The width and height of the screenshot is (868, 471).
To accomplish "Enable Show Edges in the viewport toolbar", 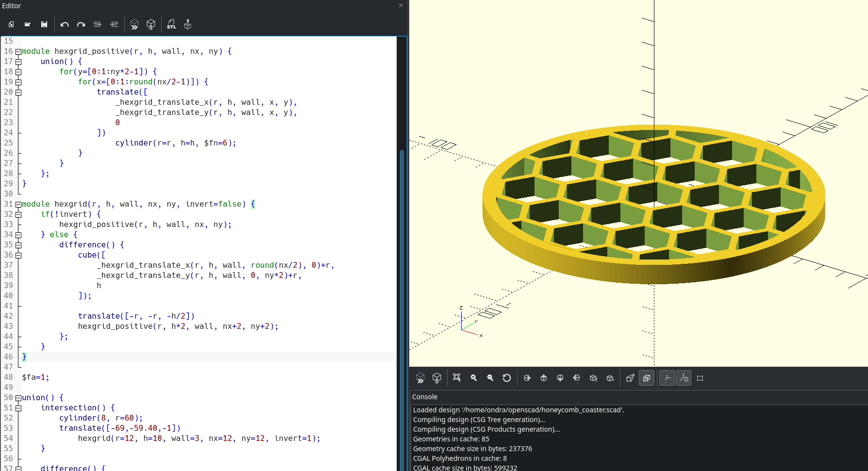I will (700, 378).
